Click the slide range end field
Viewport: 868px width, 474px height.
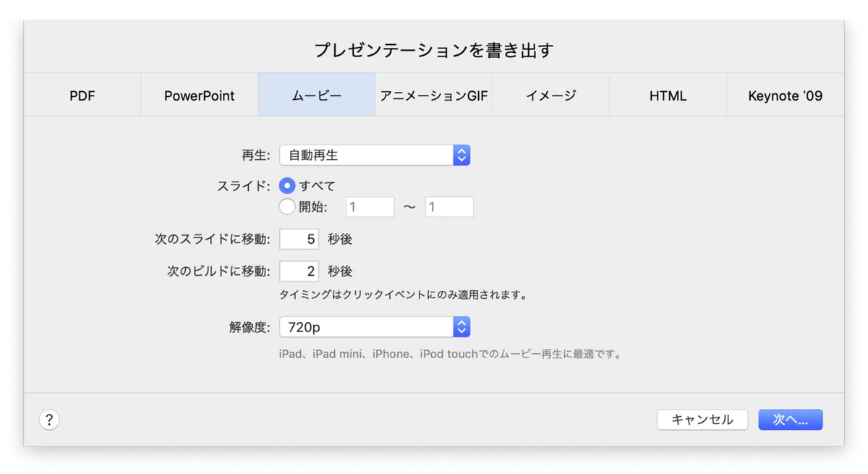coord(449,207)
